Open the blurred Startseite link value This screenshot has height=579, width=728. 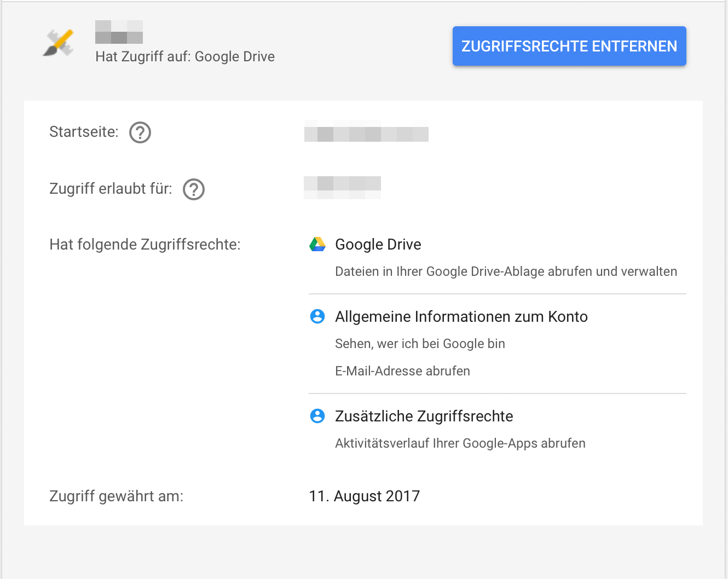[366, 131]
